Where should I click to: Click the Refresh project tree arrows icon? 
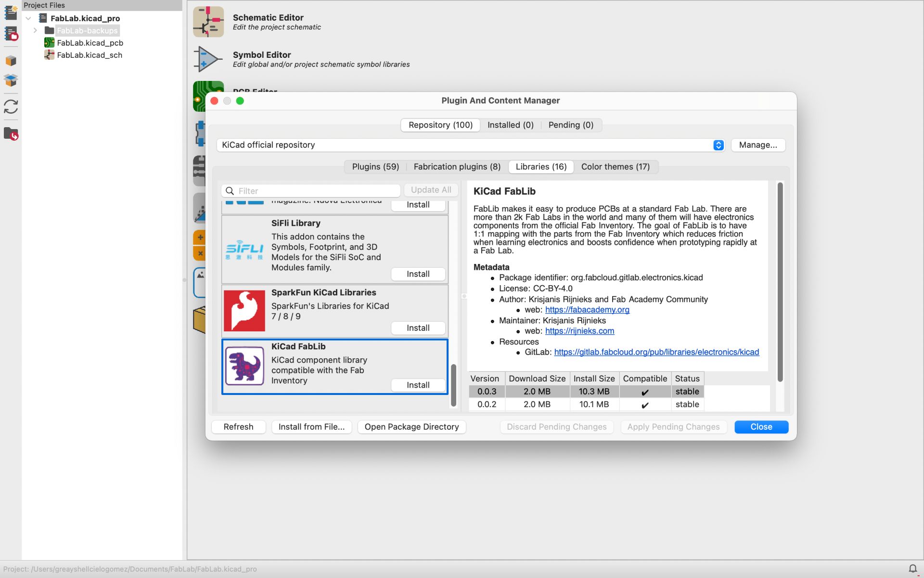pyautogui.click(x=11, y=106)
